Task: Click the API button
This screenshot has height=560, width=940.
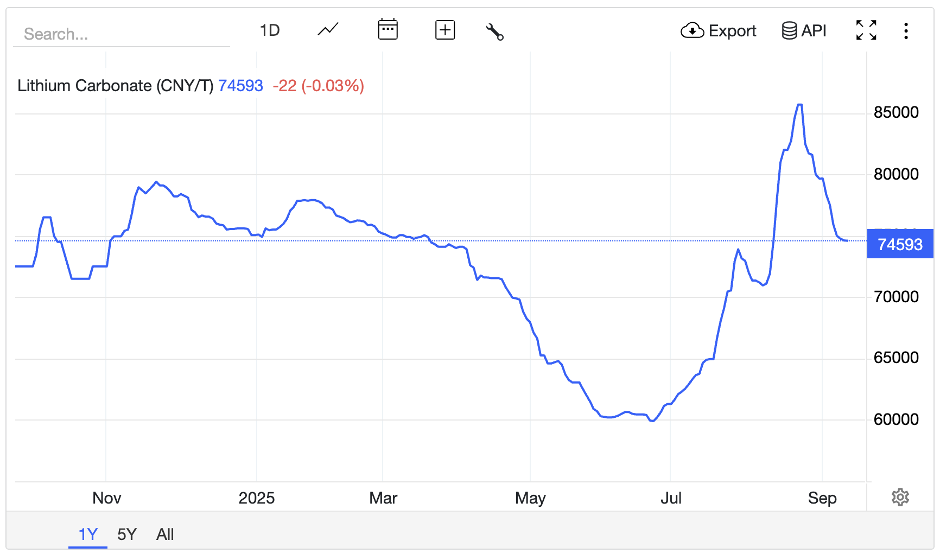Action: 804,31
